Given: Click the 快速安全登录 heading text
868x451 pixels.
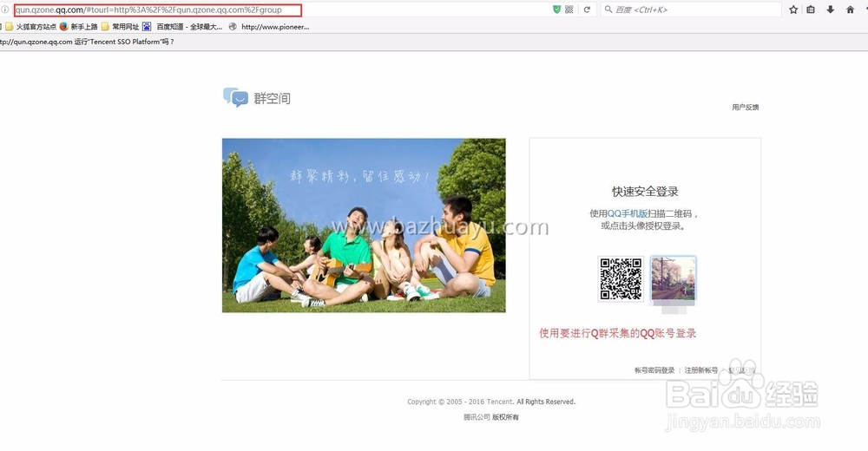Looking at the screenshot, I should click(x=645, y=192).
